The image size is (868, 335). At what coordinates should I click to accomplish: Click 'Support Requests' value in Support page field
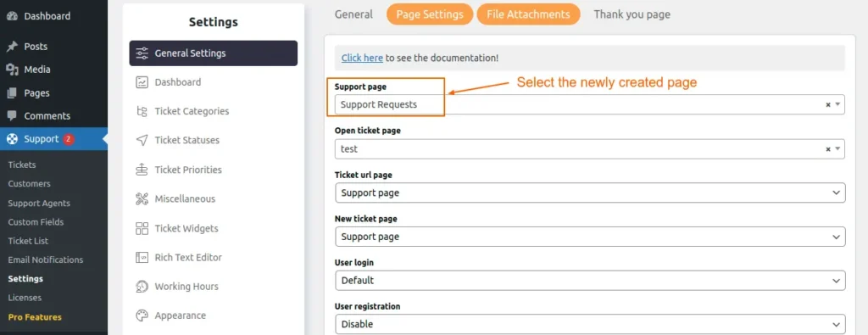pyautogui.click(x=379, y=104)
